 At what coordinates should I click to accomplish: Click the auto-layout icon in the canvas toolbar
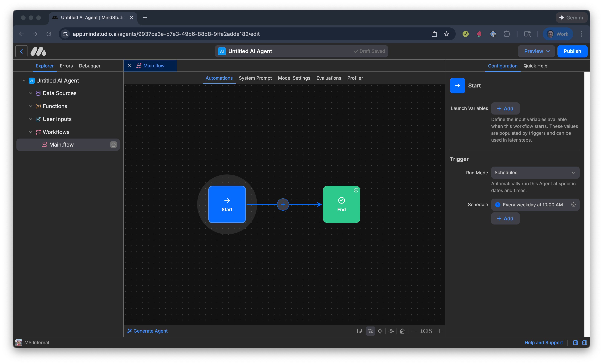391,331
